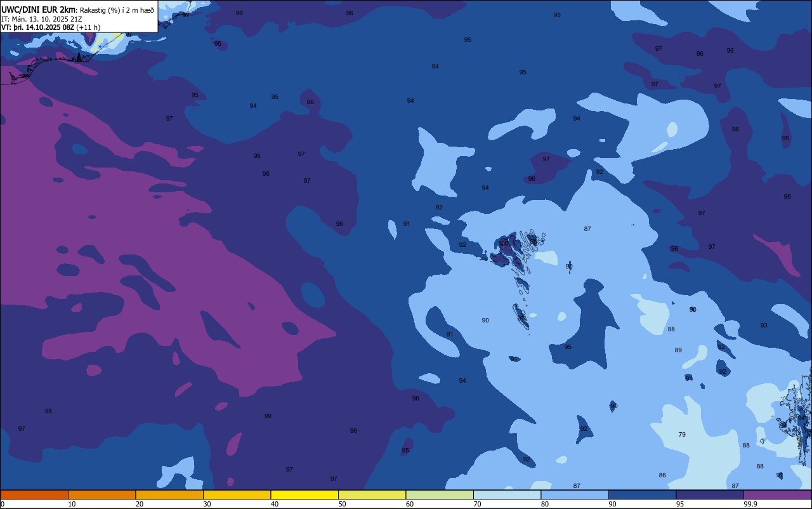This screenshot has width=812, height=509.
Task: Click the golden 30–40 legend swatch
Action: [x=237, y=494]
